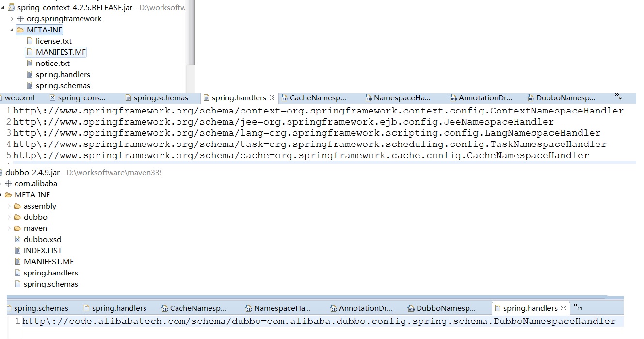Switch to lower DubboNamesp... class tab
Viewport: 644px width, 339px height.
(446, 308)
